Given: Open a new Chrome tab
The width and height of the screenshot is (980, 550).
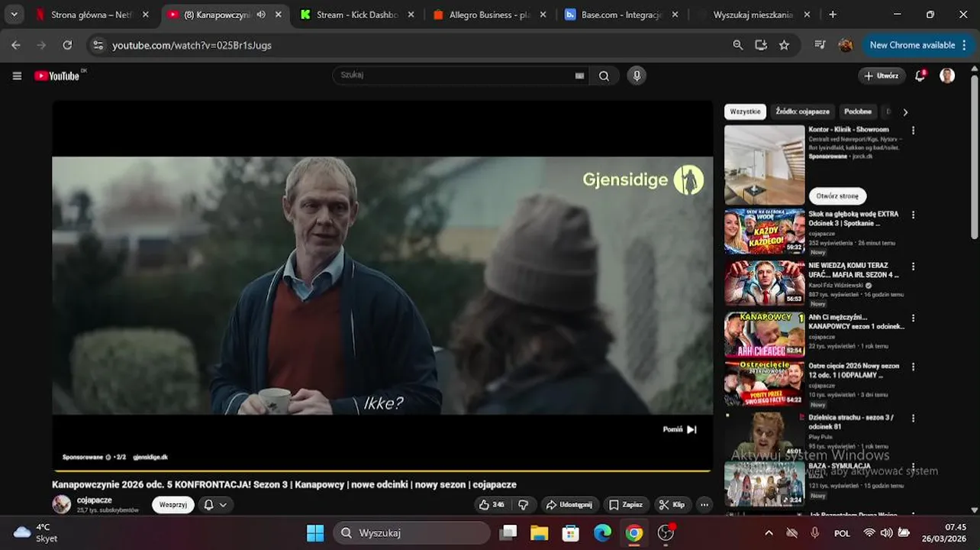Looking at the screenshot, I should (x=833, y=15).
